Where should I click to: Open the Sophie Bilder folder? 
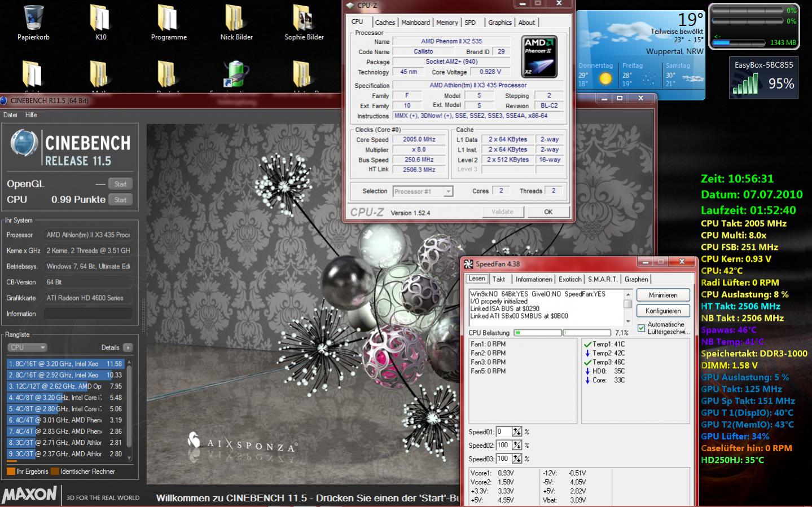(x=304, y=17)
